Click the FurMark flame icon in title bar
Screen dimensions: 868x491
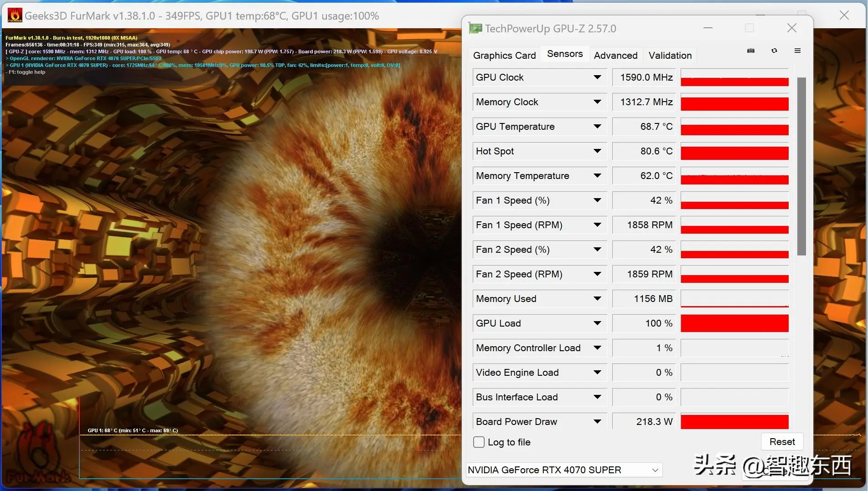click(15, 15)
